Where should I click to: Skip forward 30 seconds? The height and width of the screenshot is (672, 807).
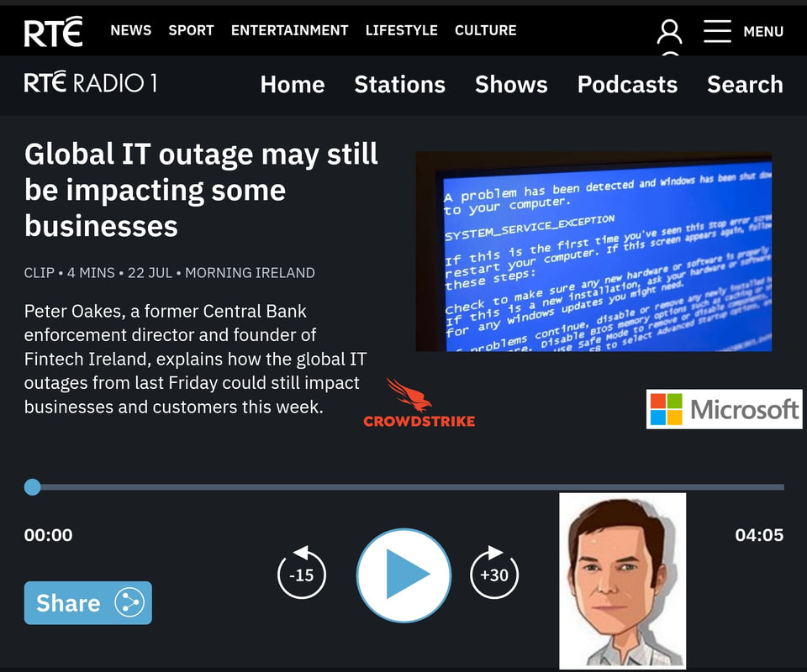pos(494,572)
